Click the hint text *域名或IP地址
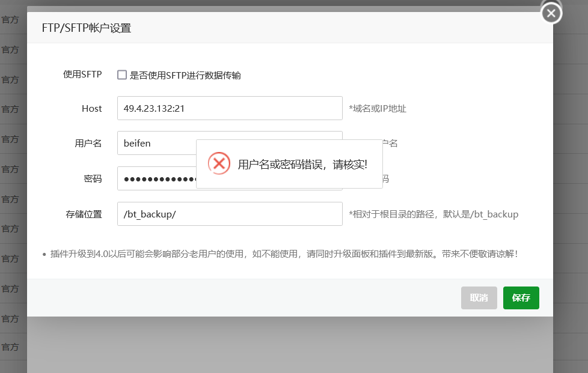Viewport: 588px width, 373px height. [x=378, y=109]
